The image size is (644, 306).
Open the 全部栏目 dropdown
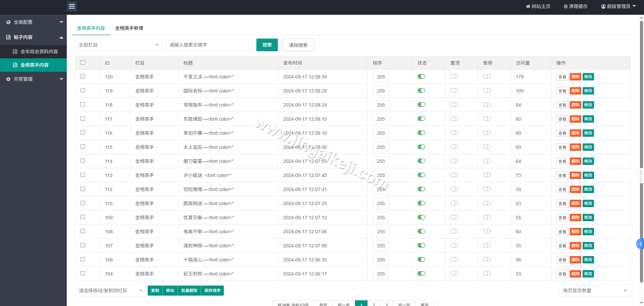118,45
